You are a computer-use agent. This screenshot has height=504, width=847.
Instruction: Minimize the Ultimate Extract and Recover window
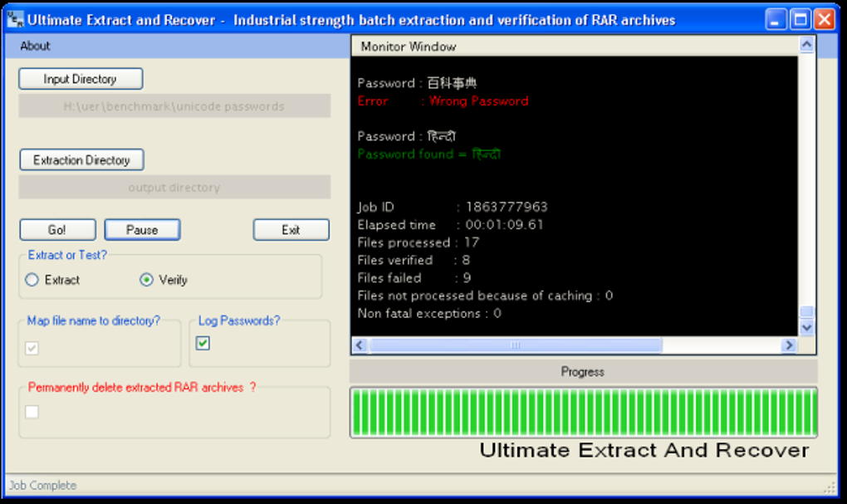point(775,20)
